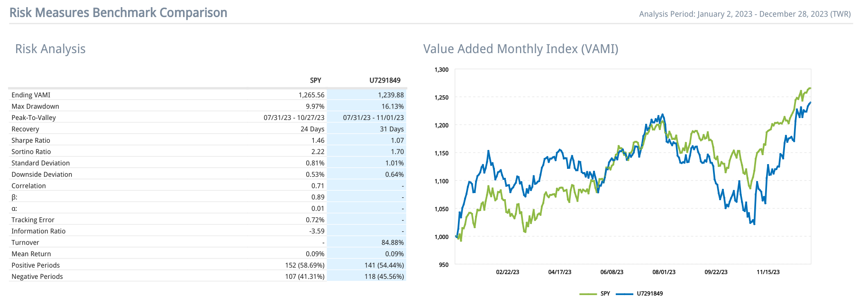Image resolution: width=868 pixels, height=304 pixels.
Task: Click the Risk Analysis section heading
Action: [x=50, y=49]
